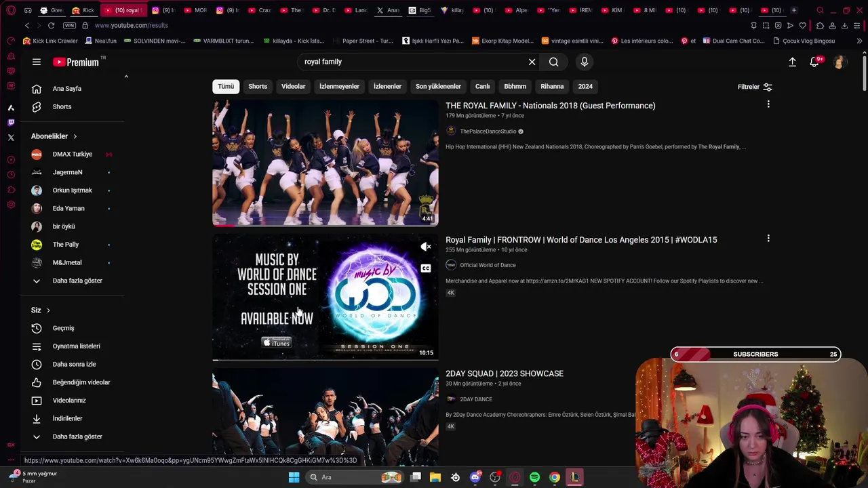Select the Canlı filter chip
Image resolution: width=868 pixels, height=488 pixels.
tap(482, 87)
